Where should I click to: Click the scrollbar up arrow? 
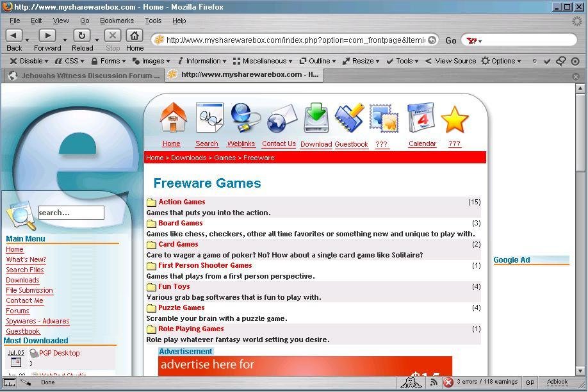point(580,88)
